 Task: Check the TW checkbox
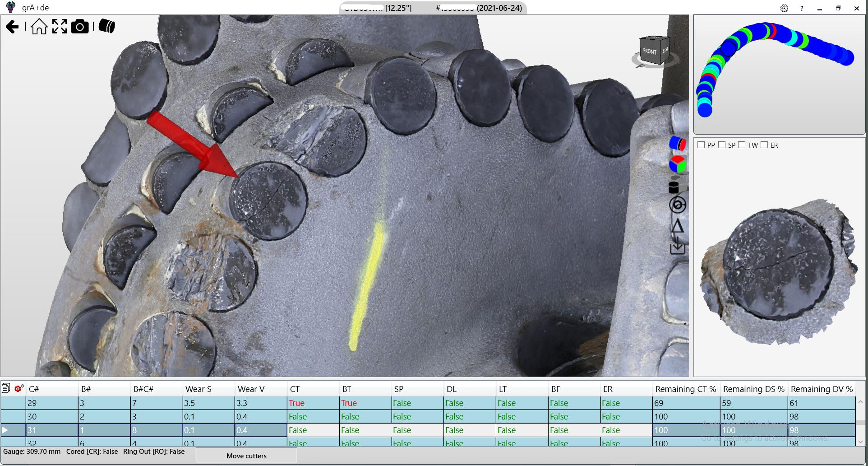coord(743,145)
